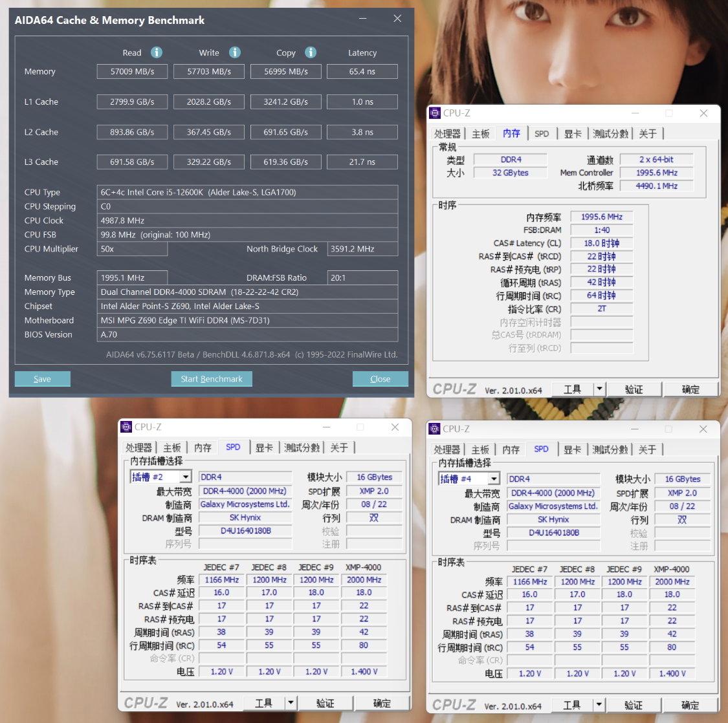Open the 插槽 #2 memory slot selector

click(185, 476)
